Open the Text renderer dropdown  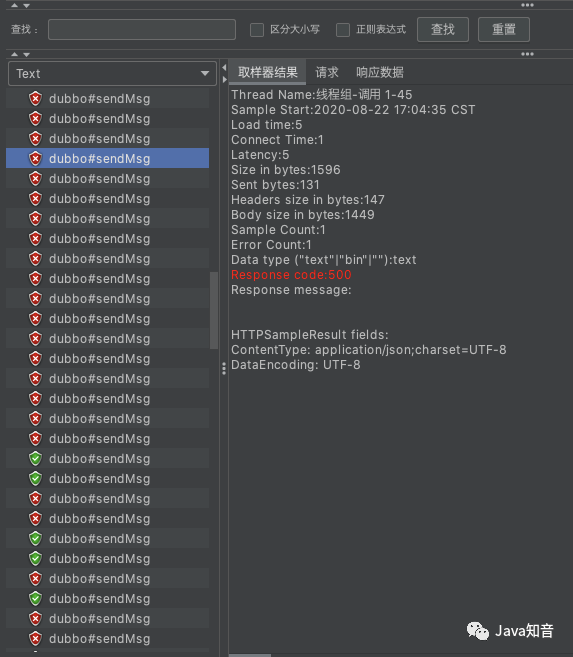pyautogui.click(x=112, y=74)
